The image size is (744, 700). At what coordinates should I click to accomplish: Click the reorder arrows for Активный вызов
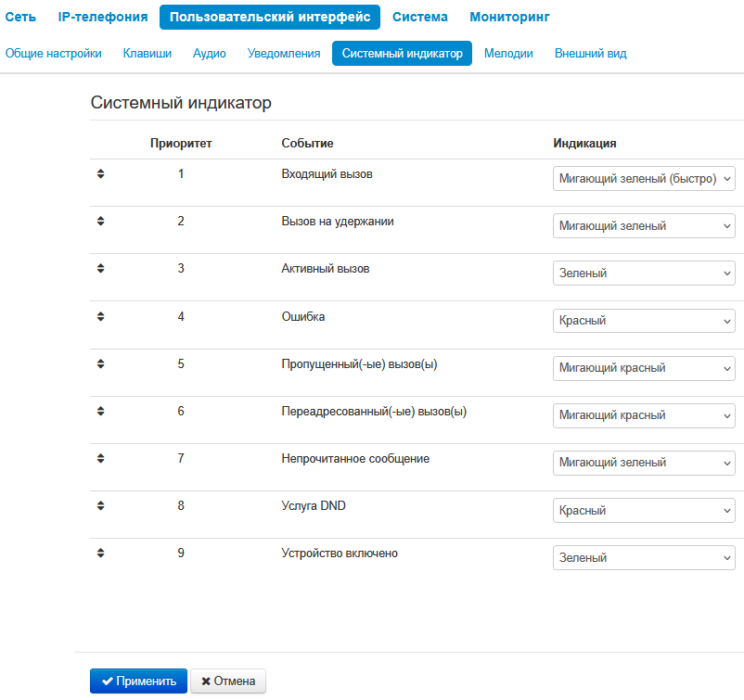[x=101, y=268]
